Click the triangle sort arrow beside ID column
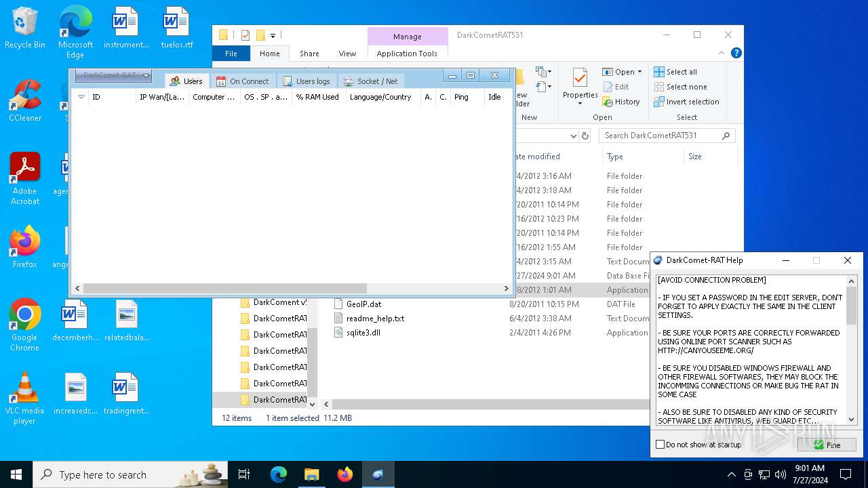The image size is (868, 488). [81, 97]
